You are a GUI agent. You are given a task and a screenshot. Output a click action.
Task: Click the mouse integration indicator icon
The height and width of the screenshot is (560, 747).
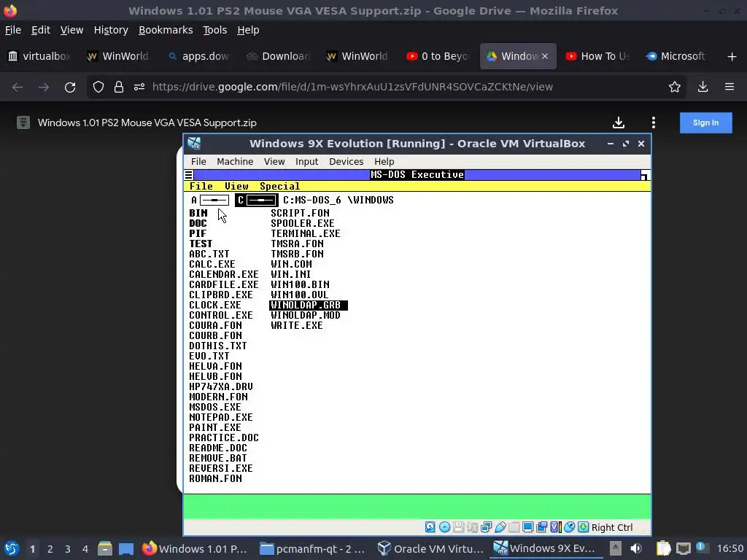coord(569,526)
